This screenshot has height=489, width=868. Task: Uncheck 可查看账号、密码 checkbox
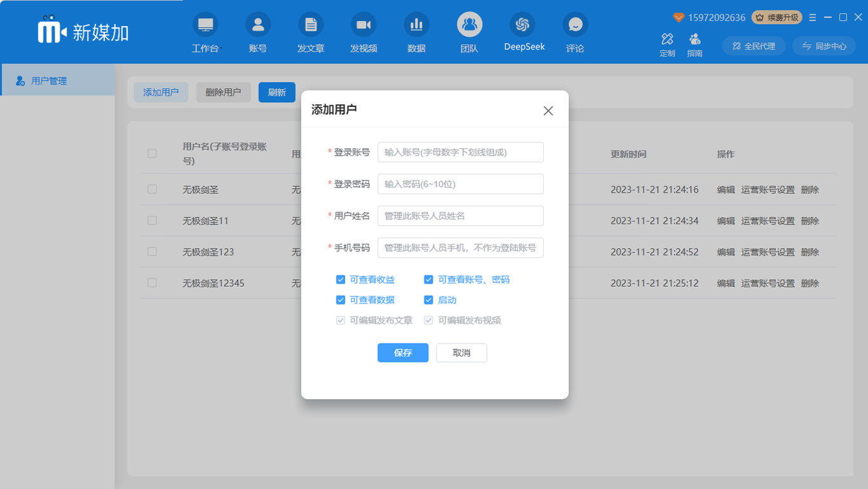(428, 280)
